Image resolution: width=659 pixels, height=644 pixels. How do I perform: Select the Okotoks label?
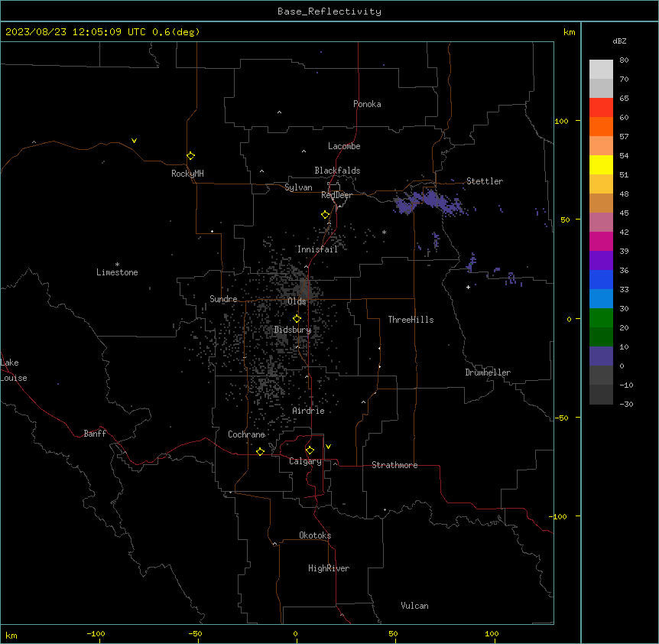click(315, 535)
